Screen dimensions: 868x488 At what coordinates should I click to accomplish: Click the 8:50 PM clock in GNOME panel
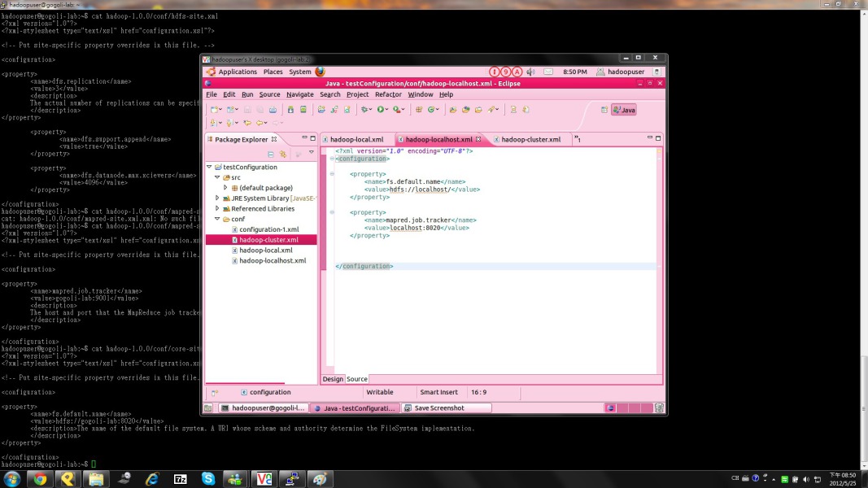574,72
